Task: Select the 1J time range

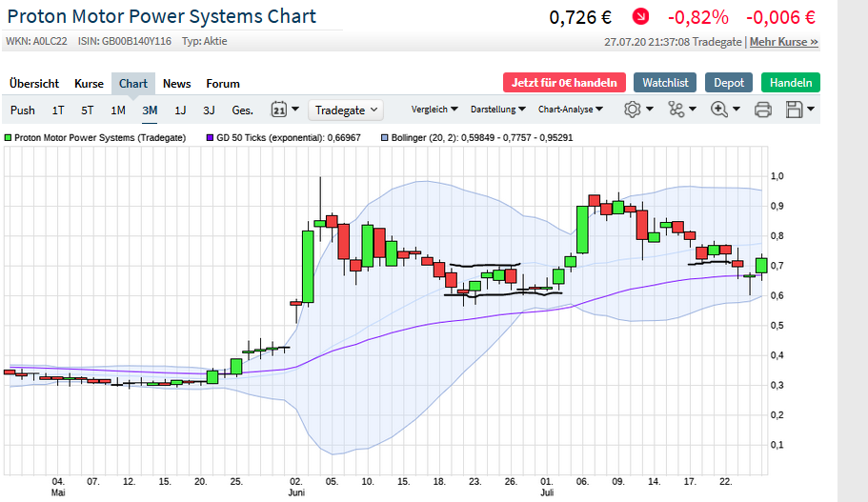Action: point(180,110)
